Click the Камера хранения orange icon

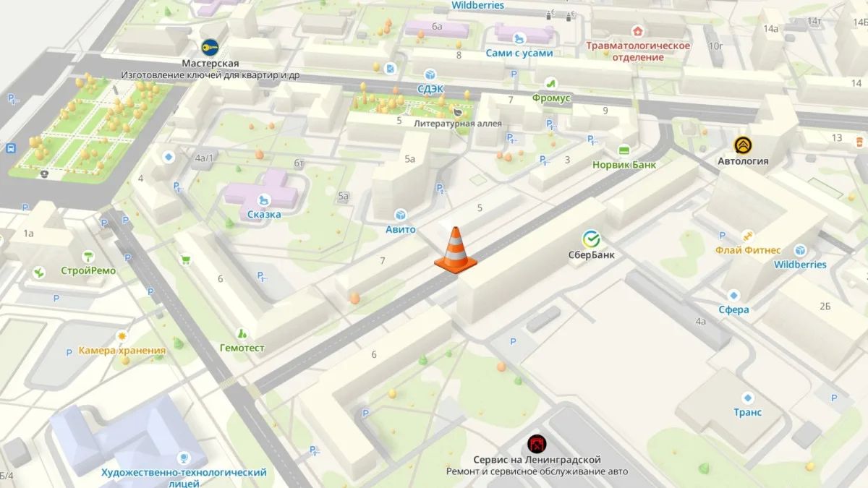pos(122,337)
